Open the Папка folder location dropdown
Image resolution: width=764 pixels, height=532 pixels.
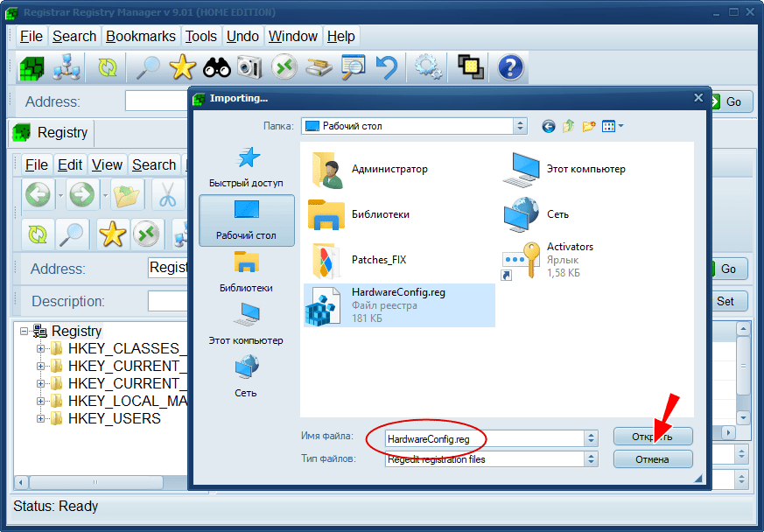point(521,126)
